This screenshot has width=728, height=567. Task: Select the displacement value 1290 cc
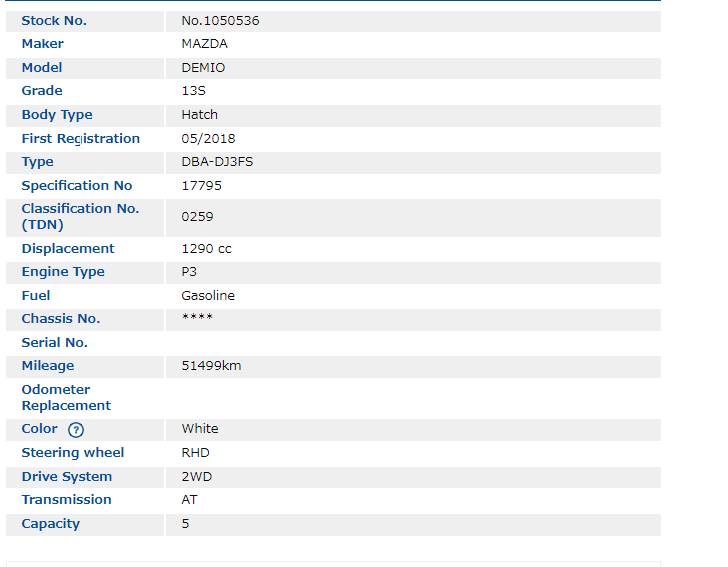pyautogui.click(x=206, y=249)
